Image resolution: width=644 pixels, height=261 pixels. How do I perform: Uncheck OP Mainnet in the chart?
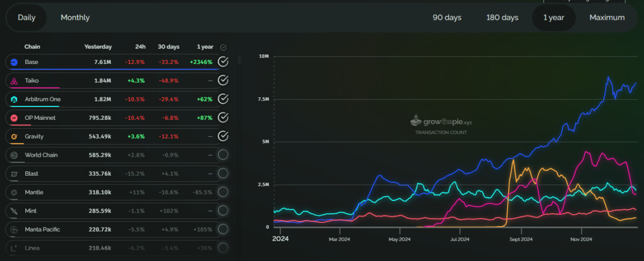pyautogui.click(x=223, y=118)
